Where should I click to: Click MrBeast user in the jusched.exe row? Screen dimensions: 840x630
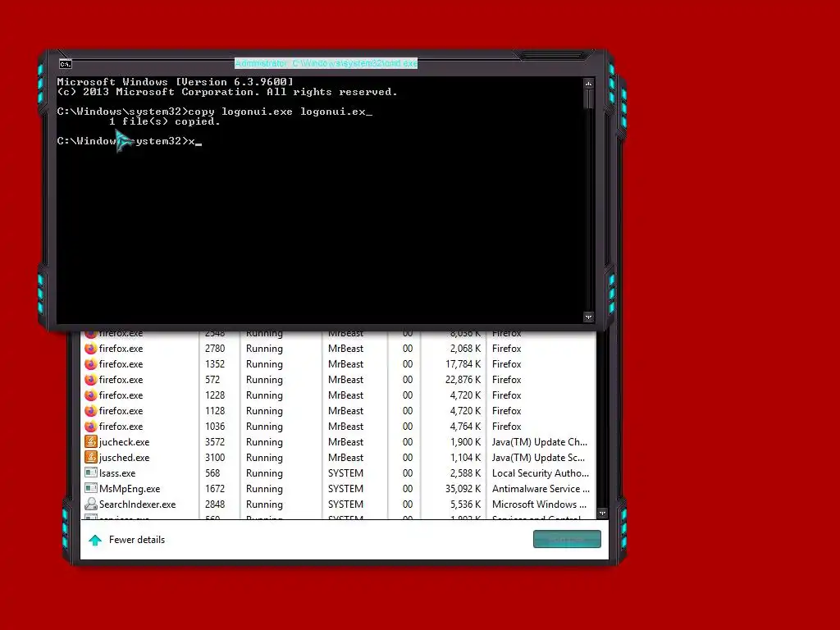coord(345,458)
